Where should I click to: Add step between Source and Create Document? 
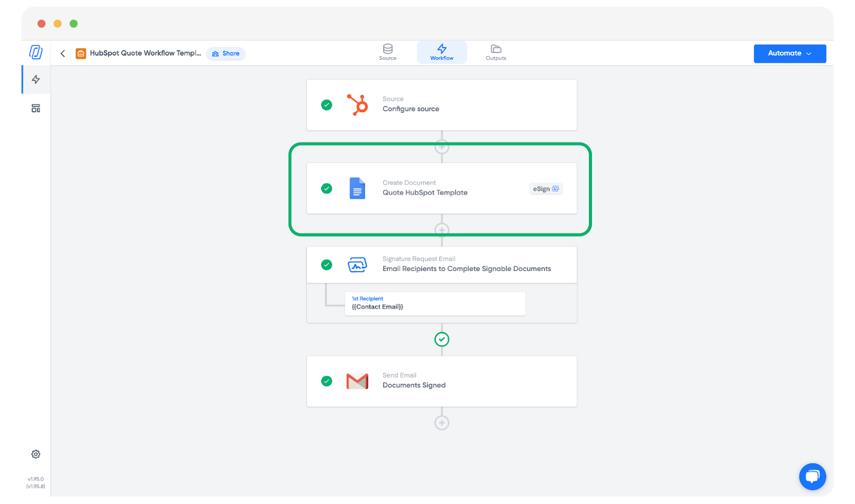coord(441,146)
